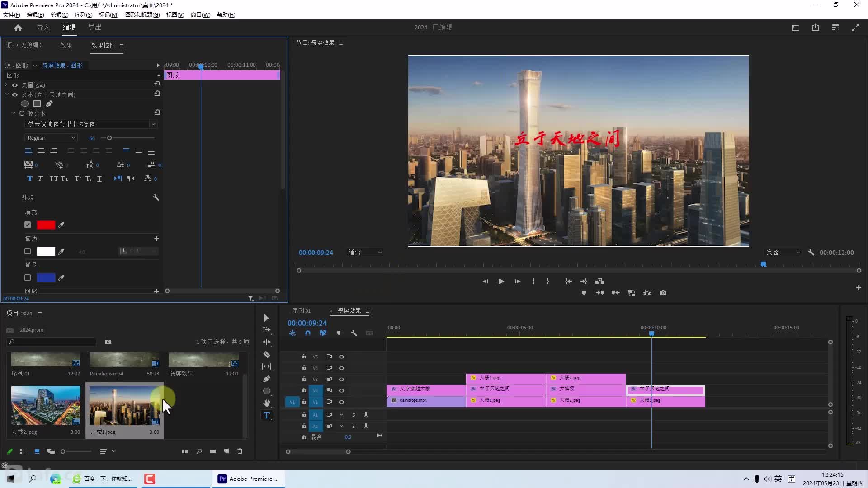Viewport: 868px width, 488px height.
Task: Enter full screen video mode
Action: point(855,28)
